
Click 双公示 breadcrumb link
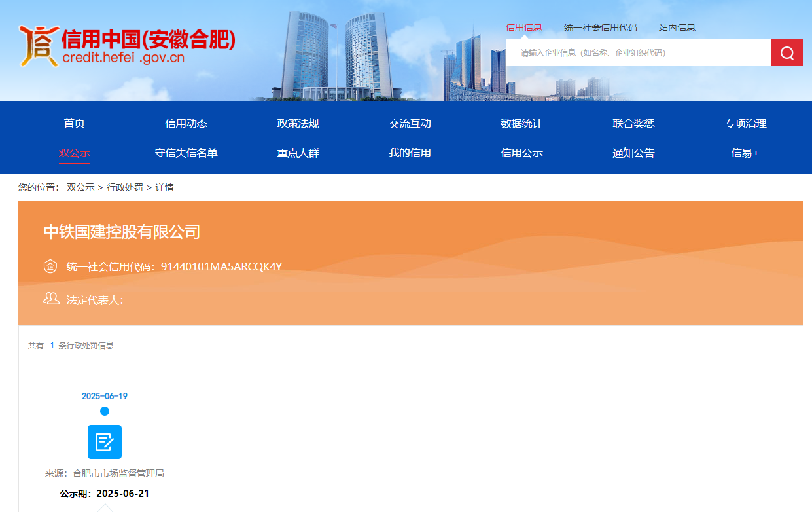(x=80, y=187)
